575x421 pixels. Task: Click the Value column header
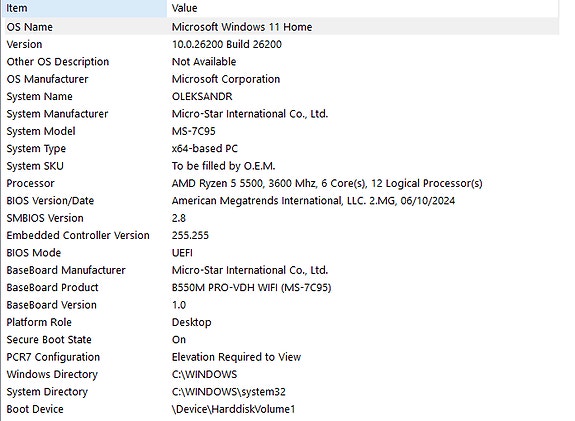363,8
